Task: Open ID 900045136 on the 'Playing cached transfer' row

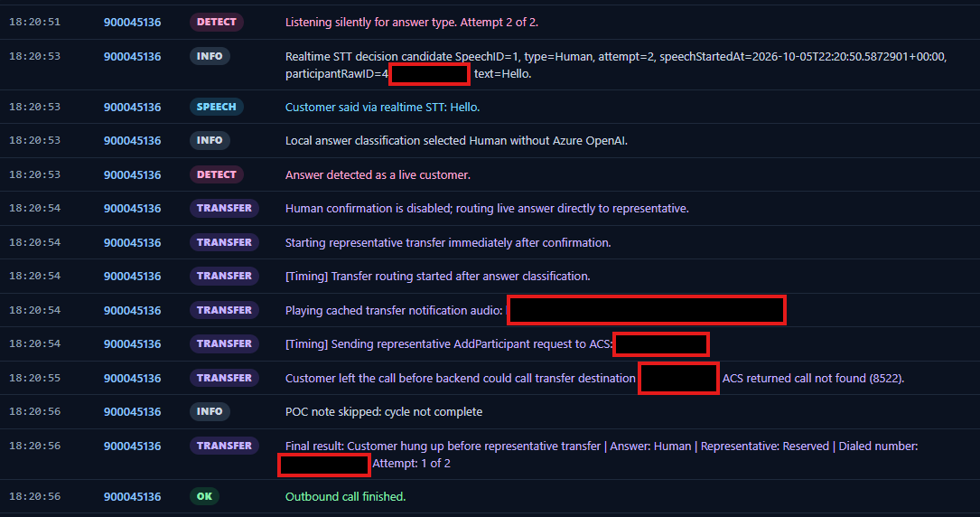Action: (x=133, y=311)
